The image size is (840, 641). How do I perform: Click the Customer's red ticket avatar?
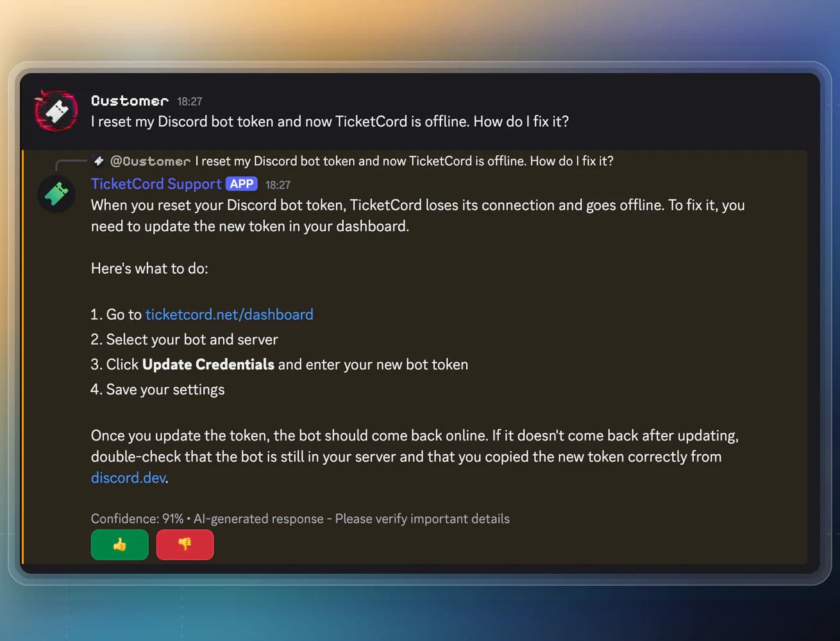[56, 111]
